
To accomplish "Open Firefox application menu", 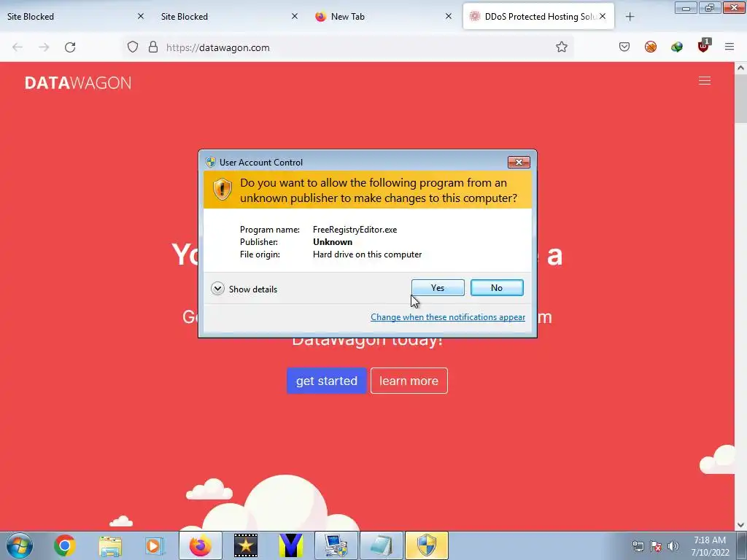I will tap(729, 47).
